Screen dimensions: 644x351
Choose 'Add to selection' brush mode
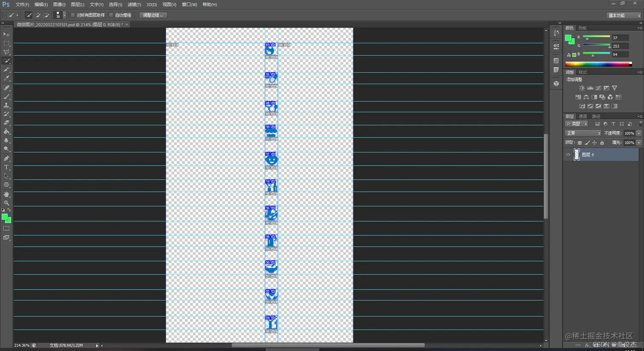[x=37, y=15]
